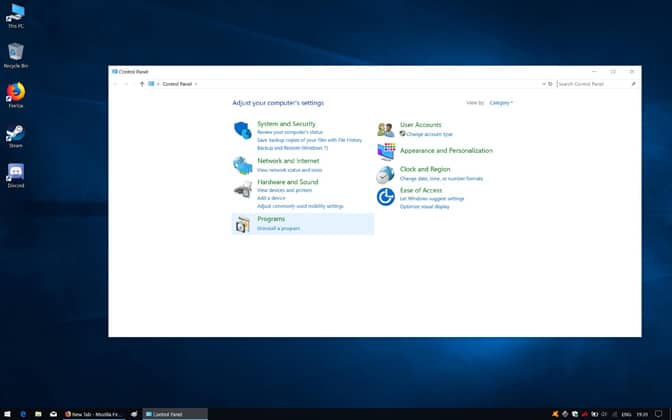Select the Firefox desktop shortcut

click(16, 95)
